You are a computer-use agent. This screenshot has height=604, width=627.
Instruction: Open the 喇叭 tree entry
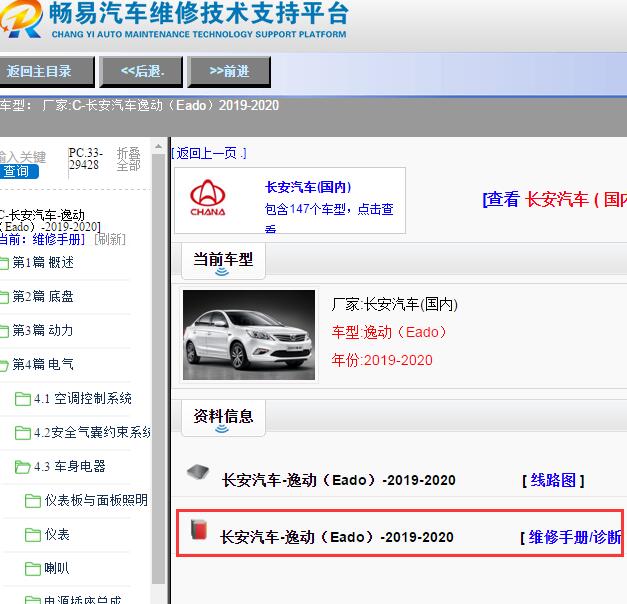coord(57,568)
